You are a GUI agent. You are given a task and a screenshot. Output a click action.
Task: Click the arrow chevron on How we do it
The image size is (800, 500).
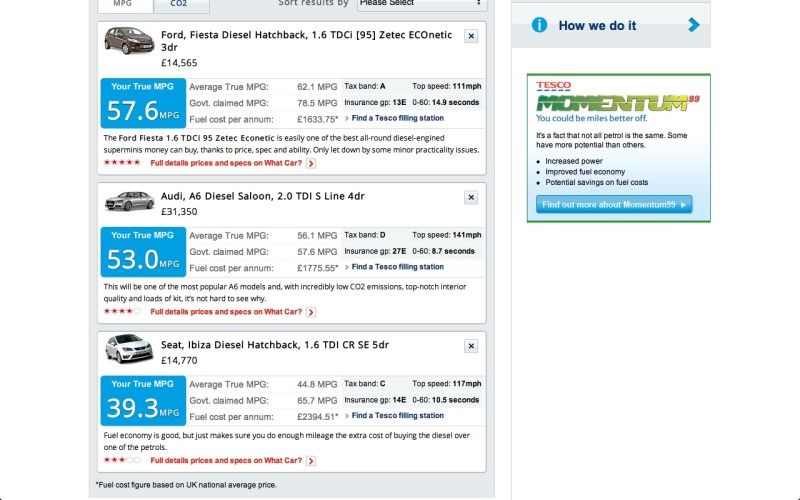pyautogui.click(x=693, y=25)
